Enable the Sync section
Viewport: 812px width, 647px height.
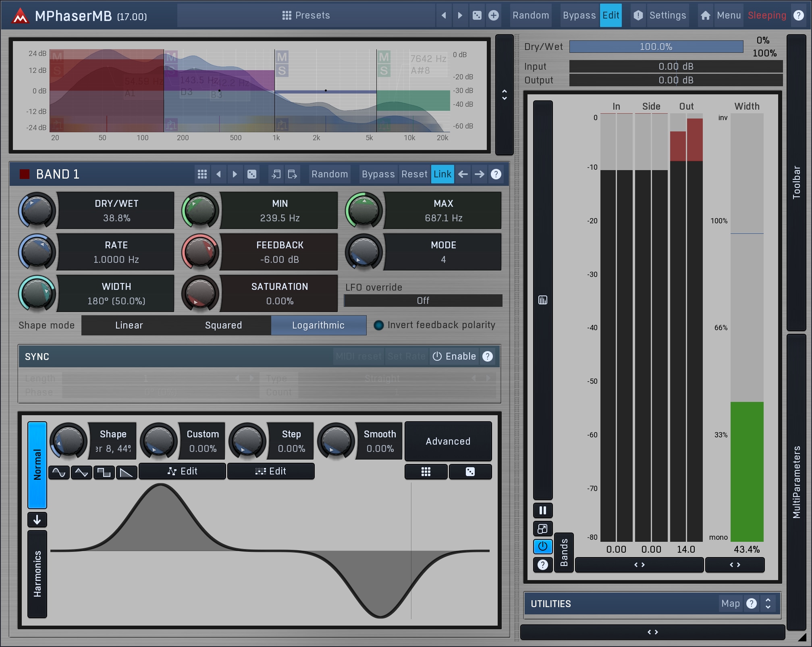click(454, 356)
